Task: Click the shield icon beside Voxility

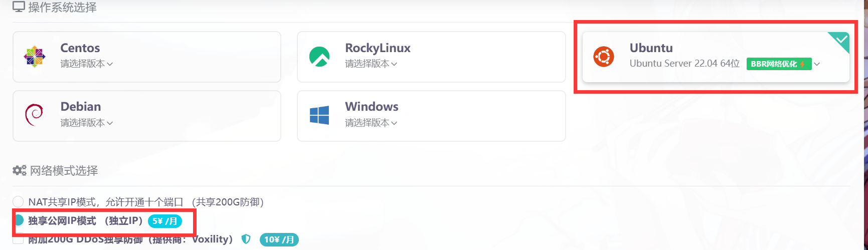Action: [x=246, y=239]
